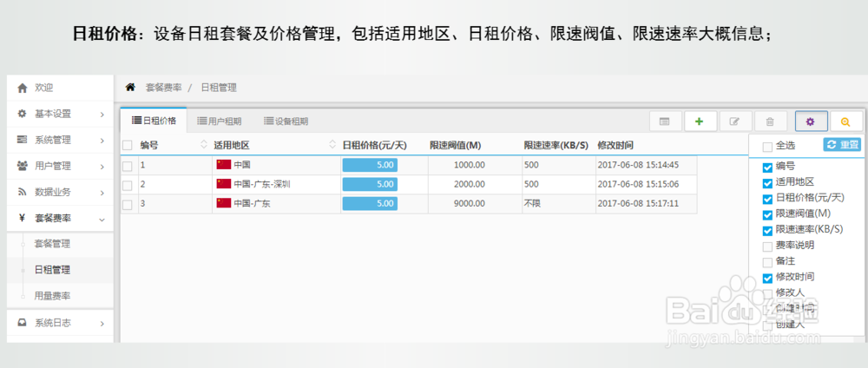Uncheck 修改时间 column checkbox
This screenshot has width=868, height=368.
pyautogui.click(x=767, y=278)
